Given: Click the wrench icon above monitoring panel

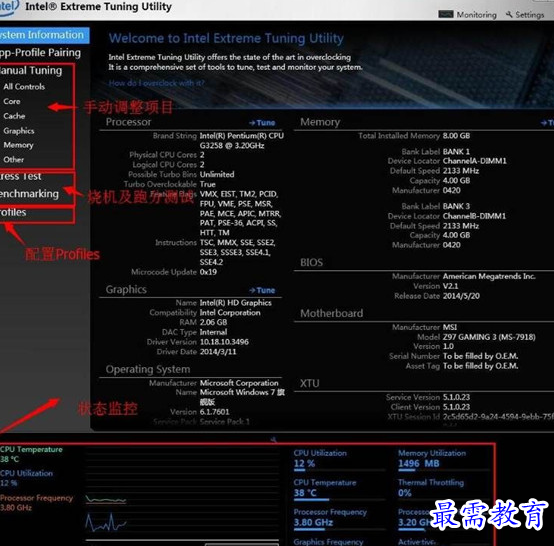Looking at the screenshot, I should point(274,440).
